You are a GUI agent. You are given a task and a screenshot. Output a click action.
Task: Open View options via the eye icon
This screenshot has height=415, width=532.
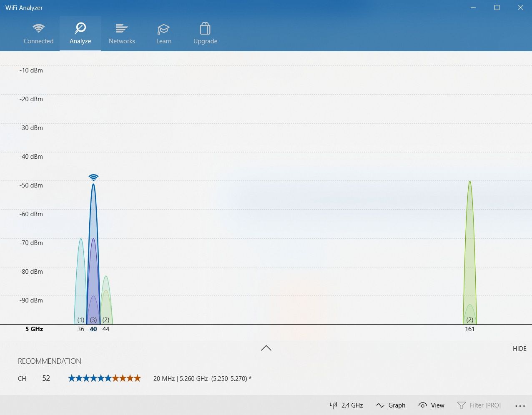coord(423,405)
